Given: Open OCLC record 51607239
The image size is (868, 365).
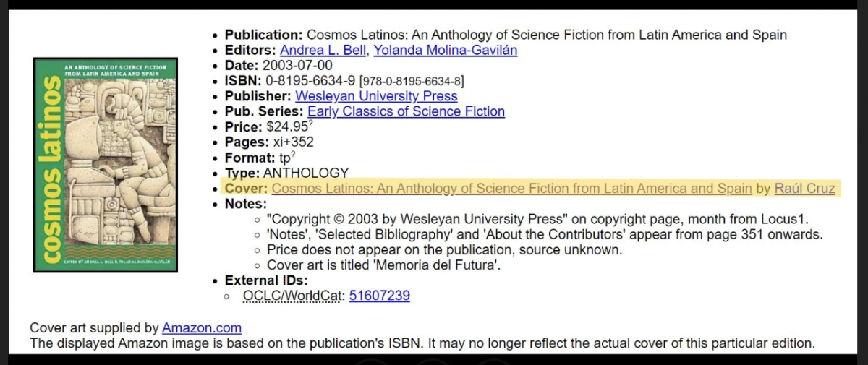Looking at the screenshot, I should [379, 296].
